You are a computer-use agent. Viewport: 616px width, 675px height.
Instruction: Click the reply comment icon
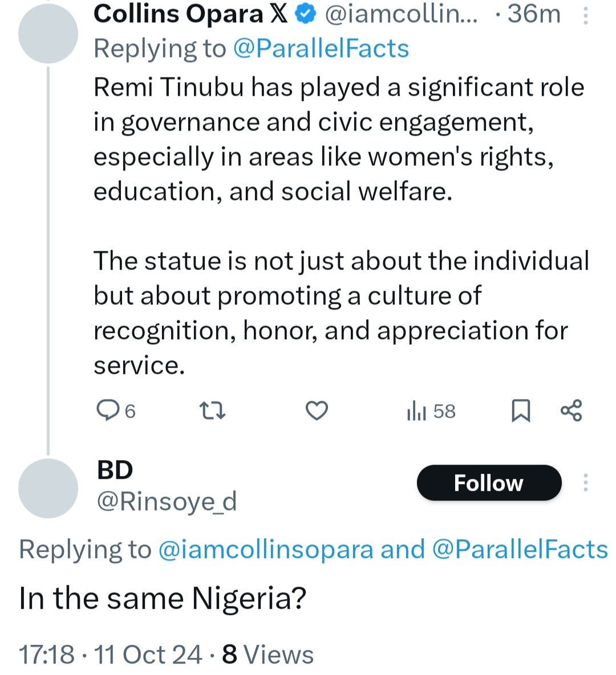click(x=107, y=410)
